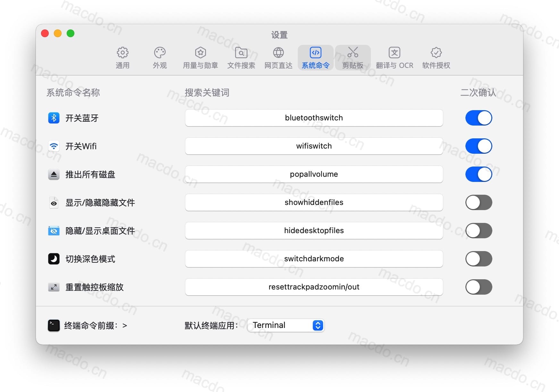Open the 通用 general settings gear icon
The height and width of the screenshot is (392, 559).
[x=122, y=52]
